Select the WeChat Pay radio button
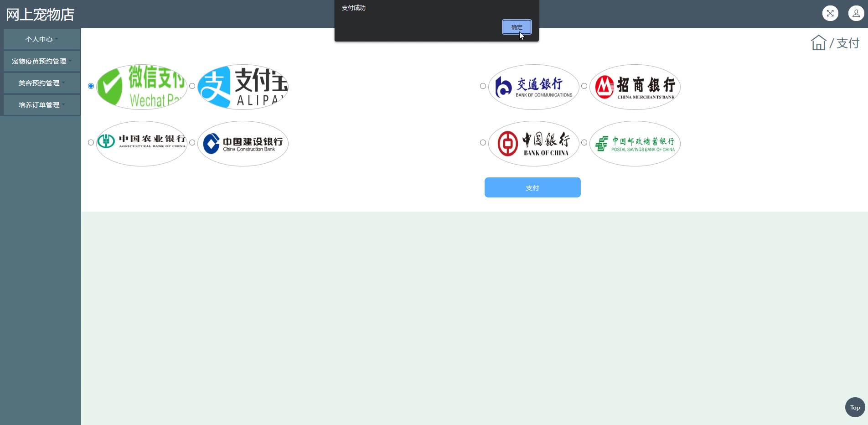868x425 pixels. pos(91,86)
